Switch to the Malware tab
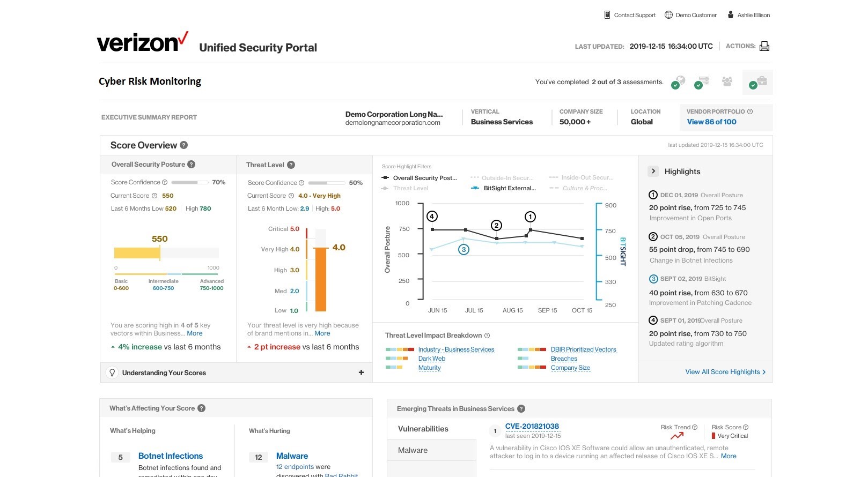This screenshot has height=477, width=868. 413,450
